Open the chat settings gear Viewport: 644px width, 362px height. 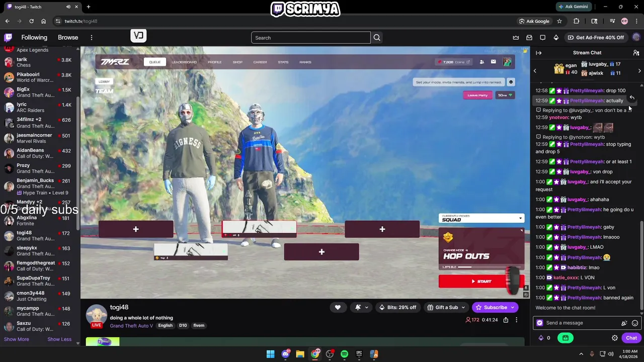click(615, 338)
